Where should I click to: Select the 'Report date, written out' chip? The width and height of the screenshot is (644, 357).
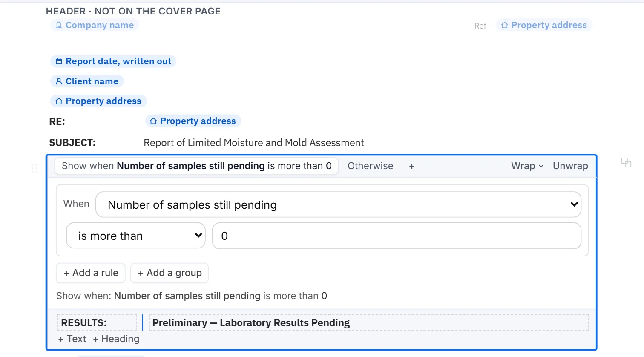pyautogui.click(x=113, y=61)
